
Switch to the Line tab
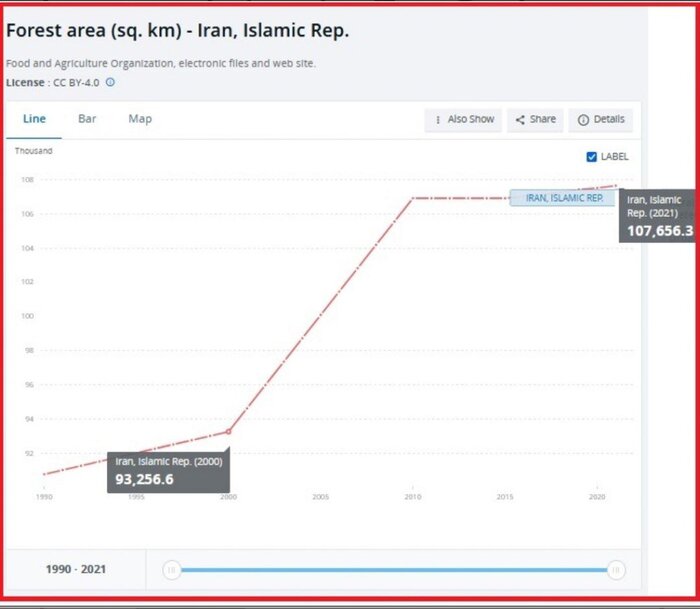34,119
